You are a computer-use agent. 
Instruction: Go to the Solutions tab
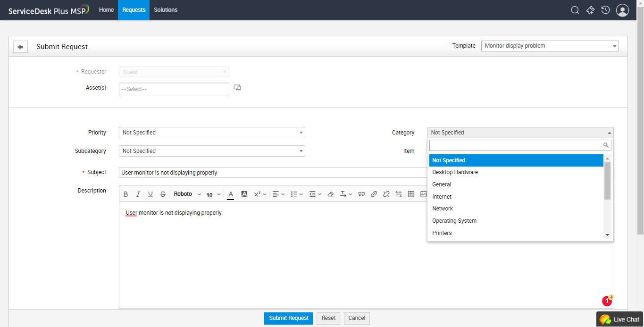(166, 10)
